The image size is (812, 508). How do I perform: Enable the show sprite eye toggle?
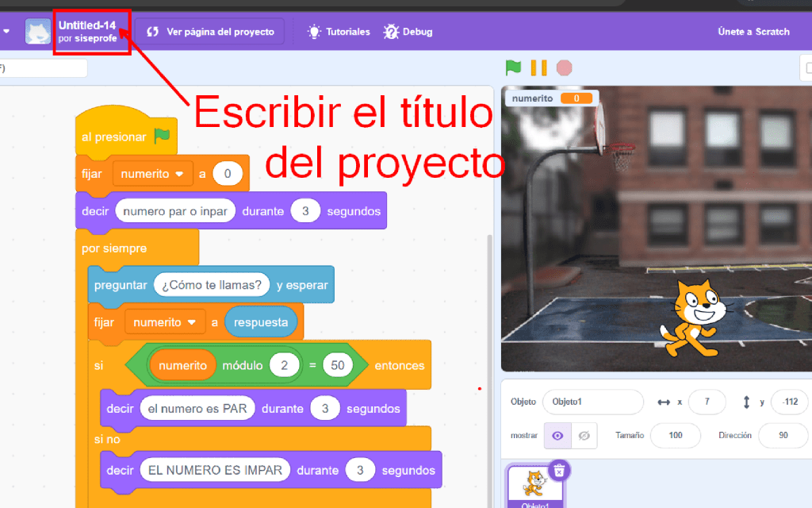point(557,436)
